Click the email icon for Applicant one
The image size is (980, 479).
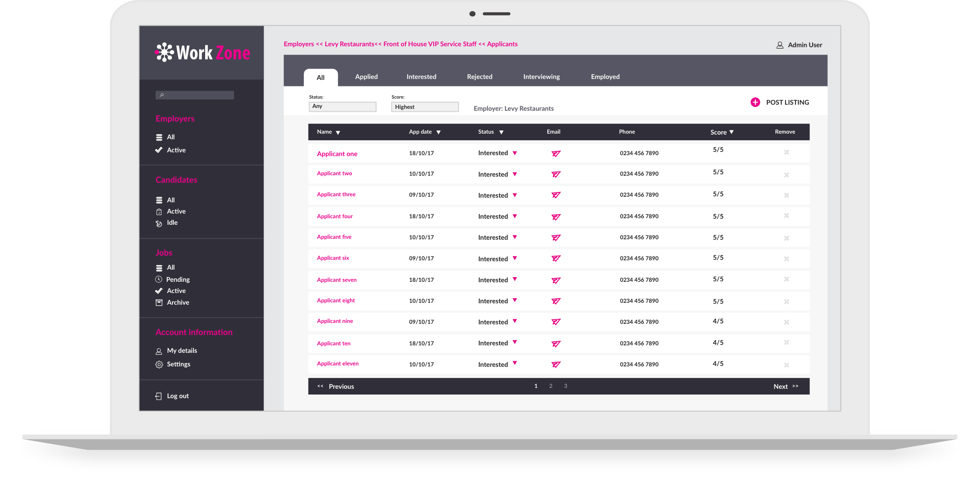coord(556,154)
